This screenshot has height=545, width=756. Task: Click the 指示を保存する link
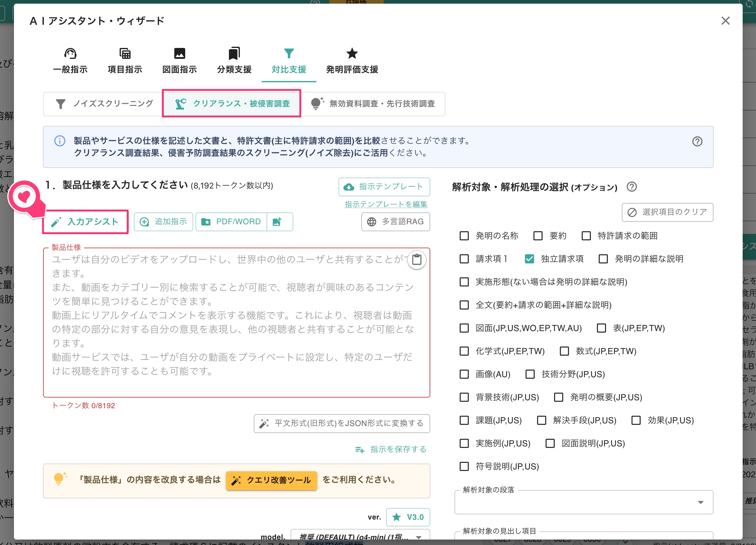[391, 449]
